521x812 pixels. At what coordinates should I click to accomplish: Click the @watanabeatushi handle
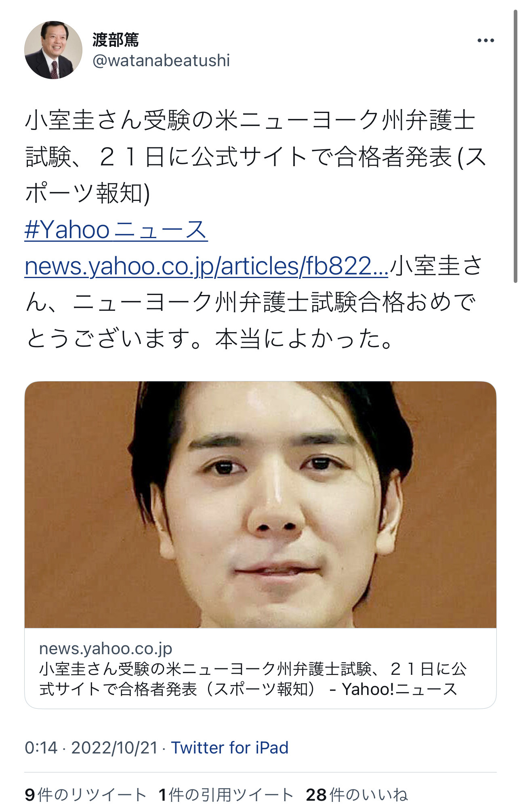click(x=161, y=61)
